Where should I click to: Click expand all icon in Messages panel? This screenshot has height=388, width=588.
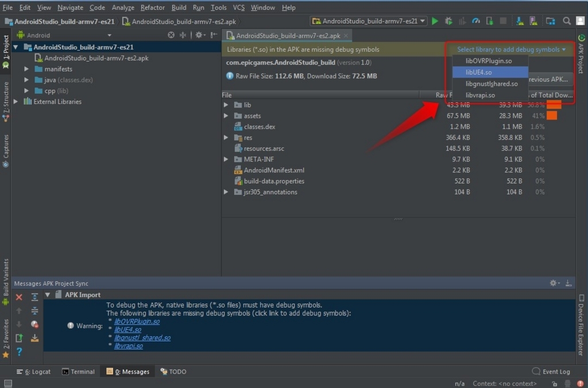(34, 297)
